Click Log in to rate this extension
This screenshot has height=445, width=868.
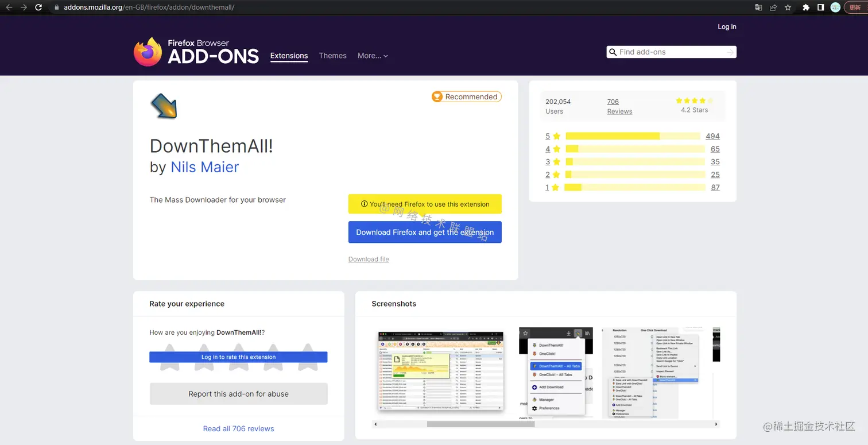238,357
